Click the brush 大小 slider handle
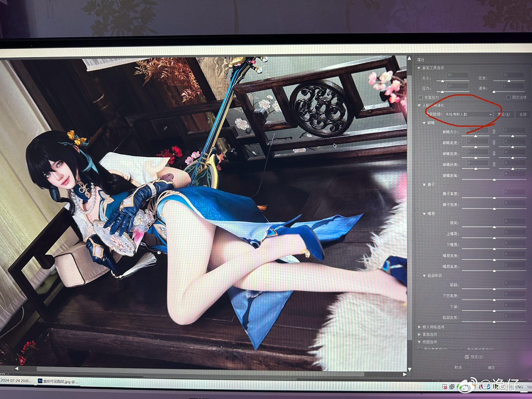The width and height of the screenshot is (532, 399). 442,81
